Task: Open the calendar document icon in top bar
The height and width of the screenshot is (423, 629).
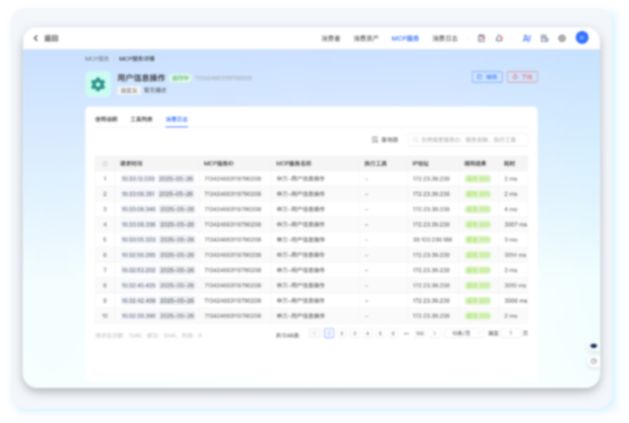Action: (x=481, y=38)
